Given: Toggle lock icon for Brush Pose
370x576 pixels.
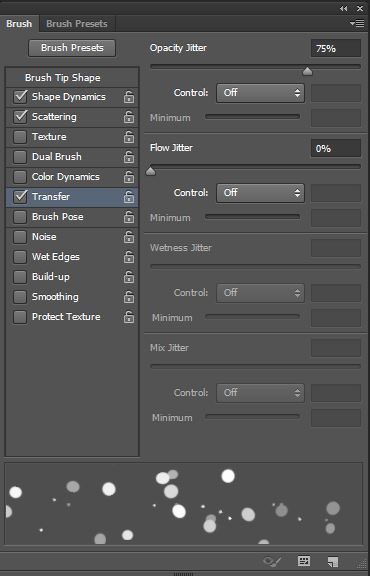Looking at the screenshot, I should pos(129,217).
